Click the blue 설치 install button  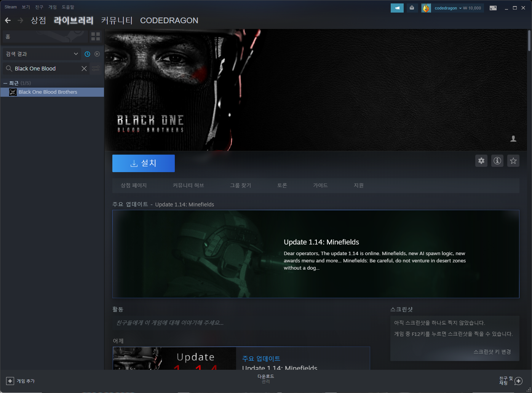click(x=144, y=163)
